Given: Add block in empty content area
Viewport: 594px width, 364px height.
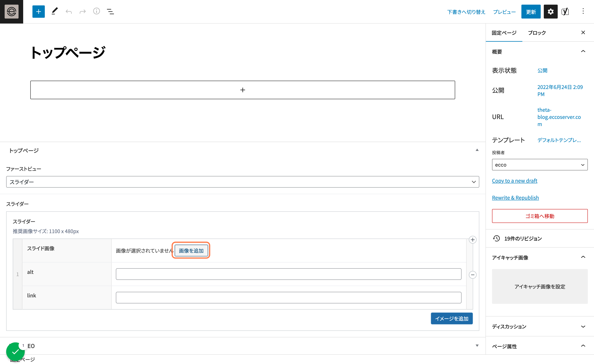Looking at the screenshot, I should [x=243, y=90].
